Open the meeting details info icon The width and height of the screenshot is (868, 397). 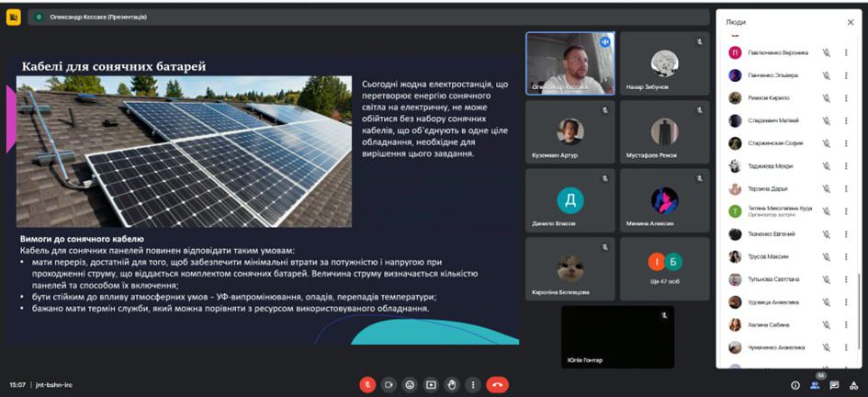(x=795, y=385)
